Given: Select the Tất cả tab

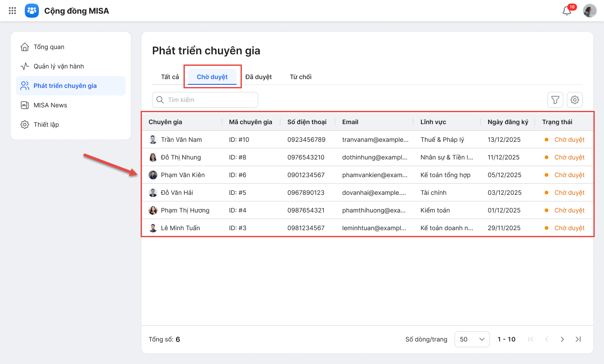Looking at the screenshot, I should pyautogui.click(x=170, y=77).
